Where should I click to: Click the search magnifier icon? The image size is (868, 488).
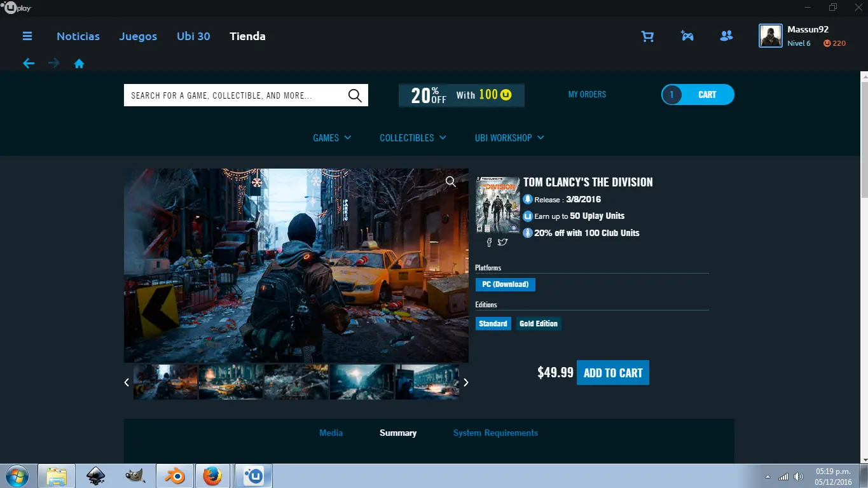tap(355, 95)
